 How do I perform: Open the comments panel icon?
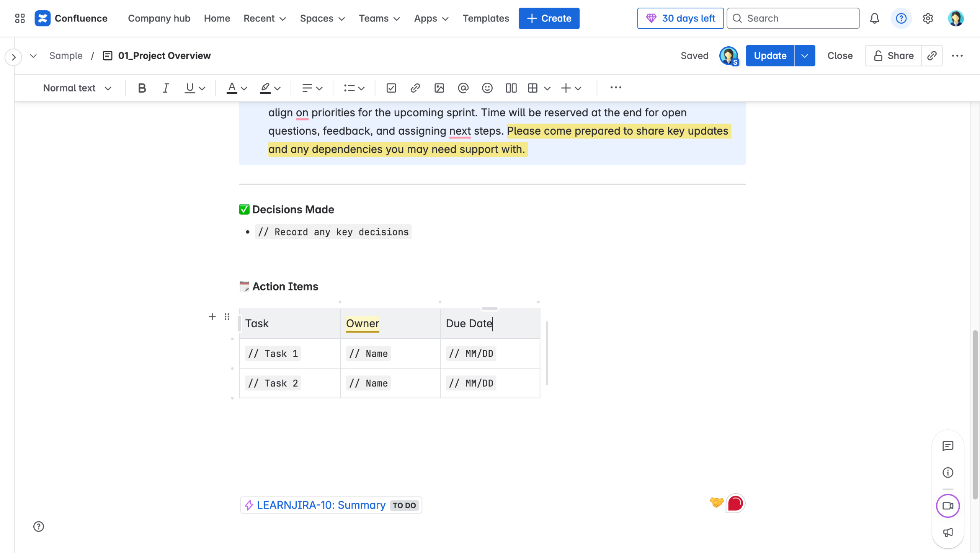pyautogui.click(x=948, y=446)
